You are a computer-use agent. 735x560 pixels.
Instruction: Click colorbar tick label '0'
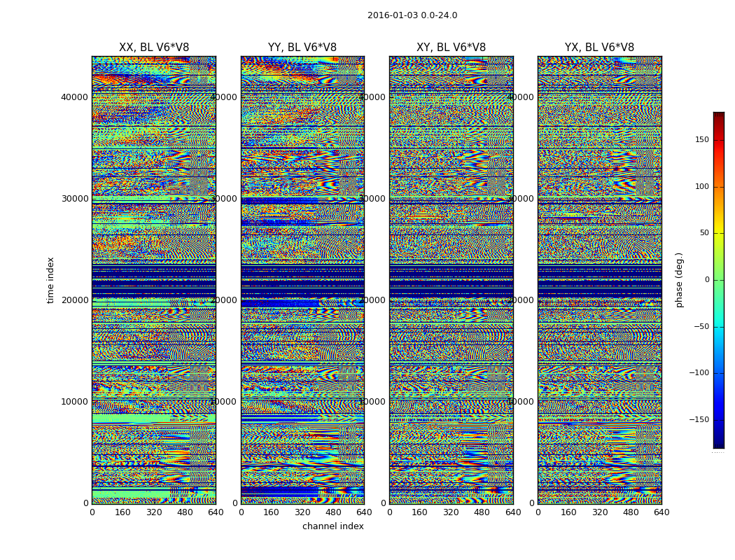click(x=707, y=280)
